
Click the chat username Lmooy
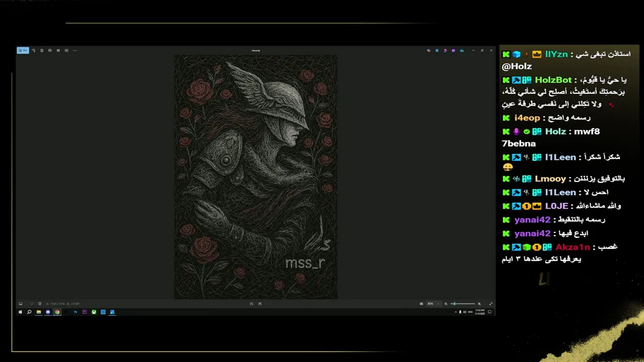550,178
